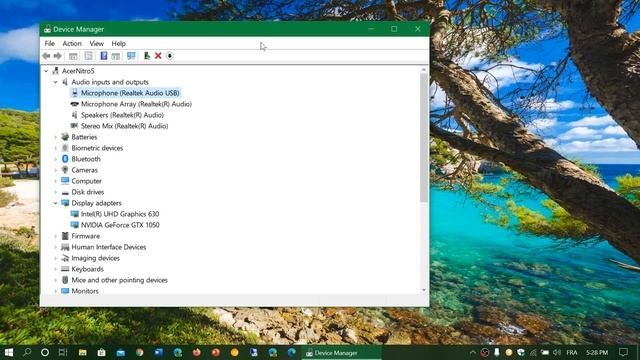Launch Firefox from the taskbar
The height and width of the screenshot is (360, 640).
point(196,352)
